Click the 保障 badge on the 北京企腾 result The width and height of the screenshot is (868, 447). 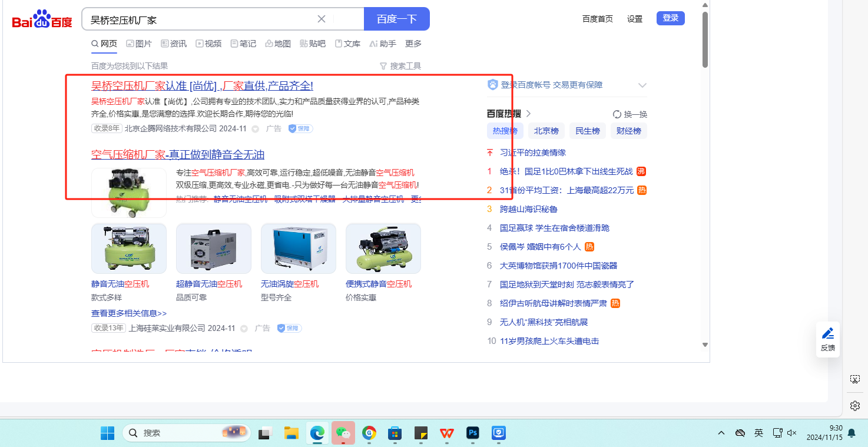pyautogui.click(x=300, y=128)
